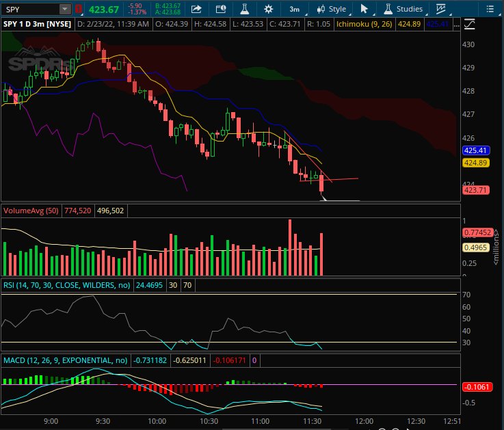Expand the ellipsis in the chart header
Image resolution: width=504 pixels, height=430 pixels.
click(456, 25)
